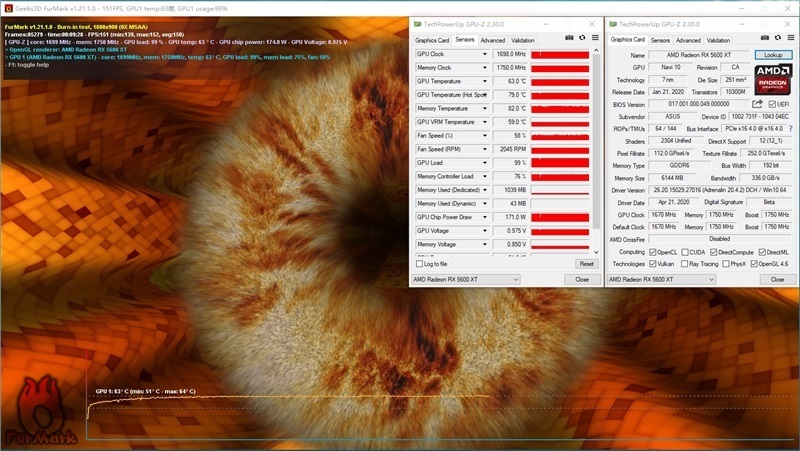Click GPU-Z icon in Graphics Card window title bar
The width and height of the screenshot is (800, 451).
pyautogui.click(x=613, y=24)
